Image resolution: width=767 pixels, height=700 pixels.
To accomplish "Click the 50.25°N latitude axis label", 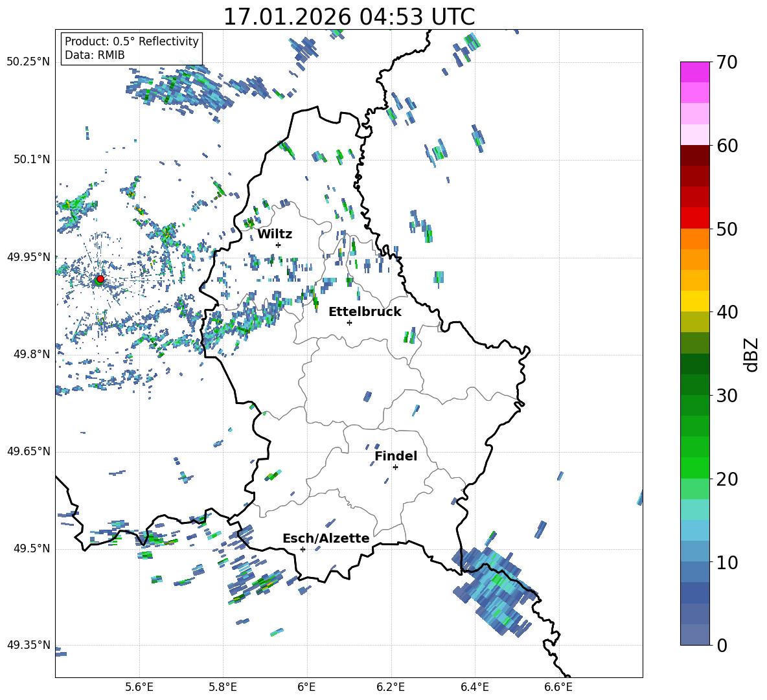I will click(x=28, y=62).
